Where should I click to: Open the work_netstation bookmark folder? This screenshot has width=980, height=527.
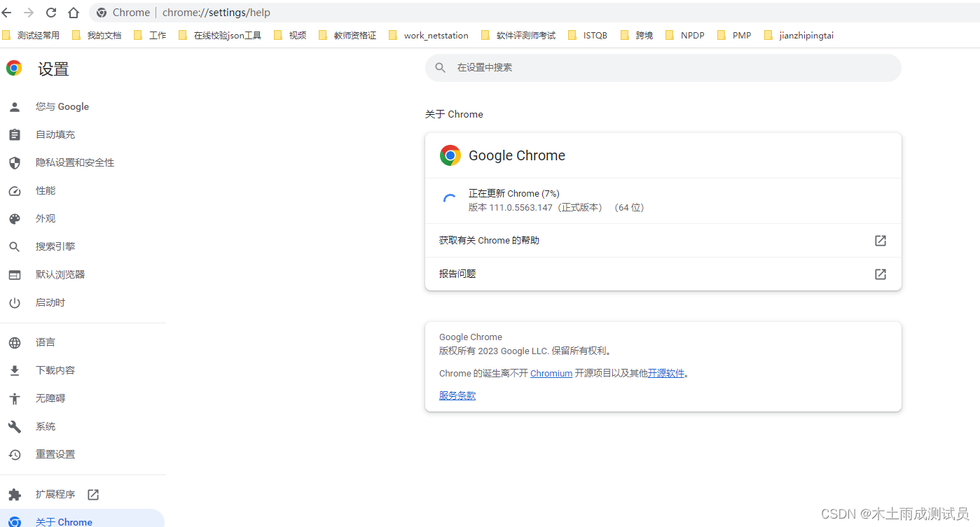click(428, 35)
